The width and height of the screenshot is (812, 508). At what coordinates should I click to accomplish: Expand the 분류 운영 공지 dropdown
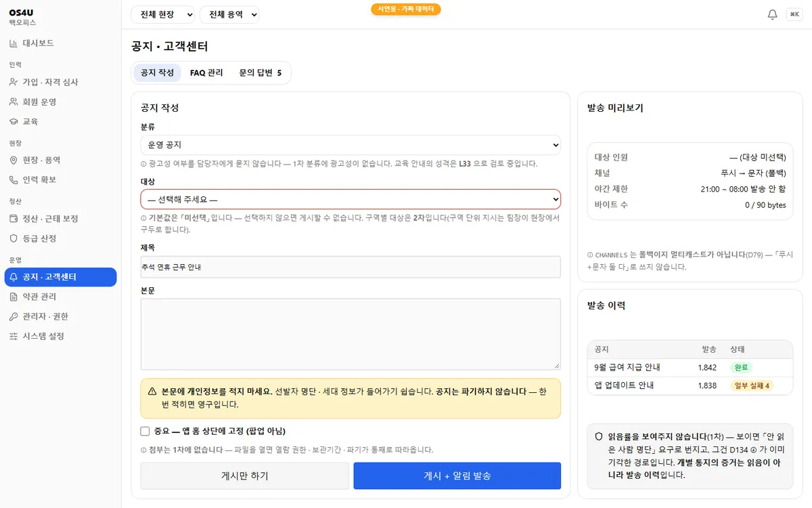[351, 145]
